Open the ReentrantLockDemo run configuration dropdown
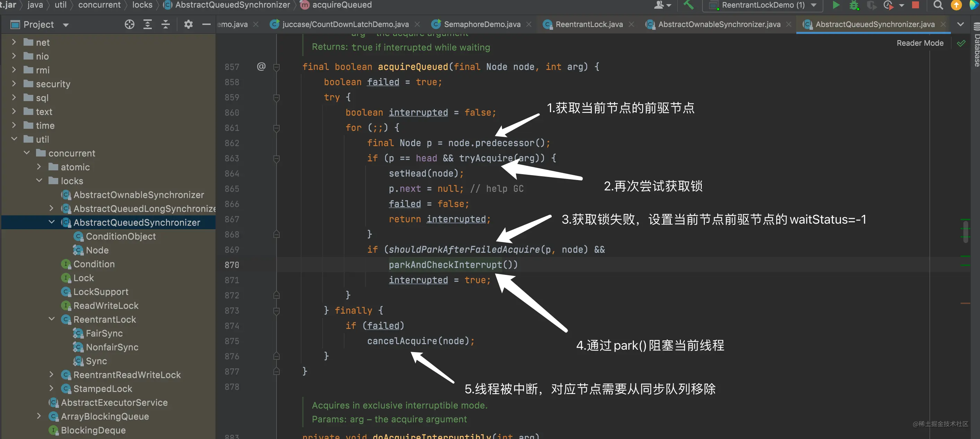The height and width of the screenshot is (439, 980). pos(763,5)
